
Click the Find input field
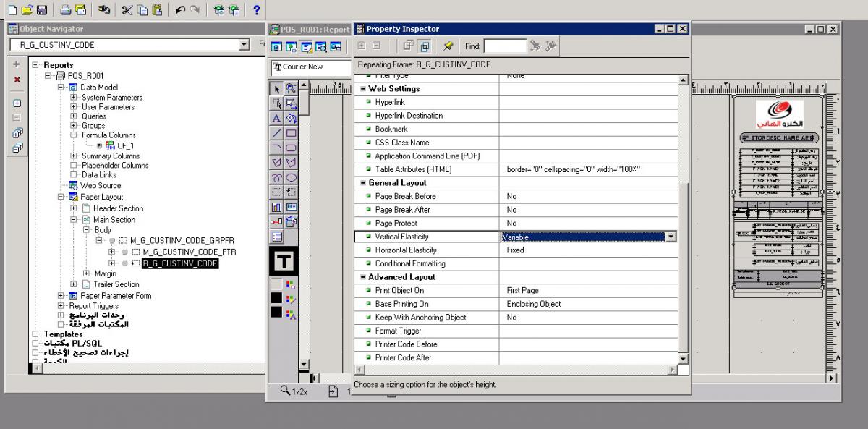[x=504, y=46]
